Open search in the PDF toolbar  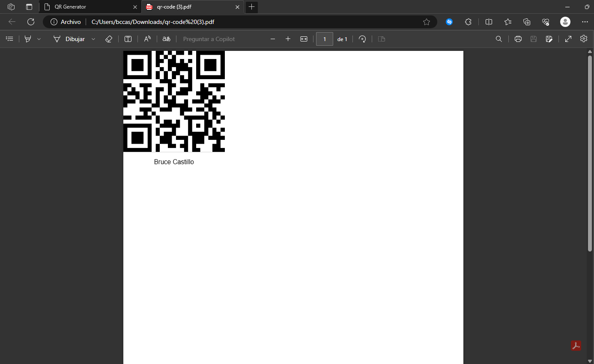click(499, 39)
